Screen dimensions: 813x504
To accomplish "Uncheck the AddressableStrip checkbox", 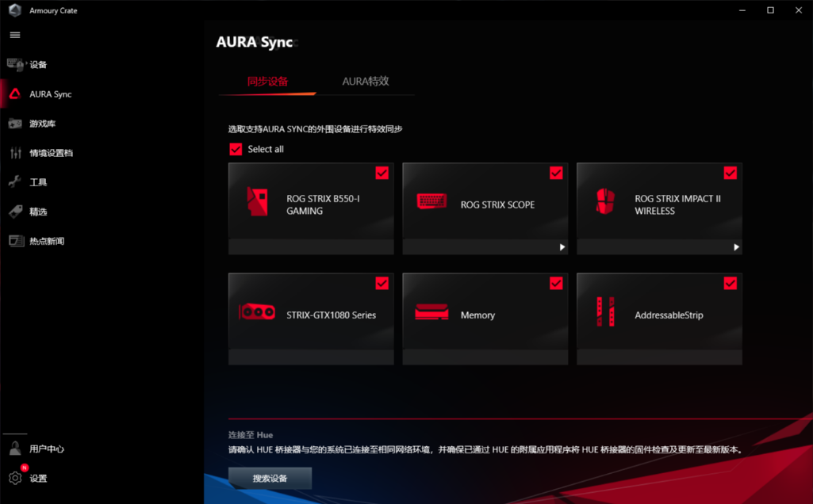I will point(730,284).
